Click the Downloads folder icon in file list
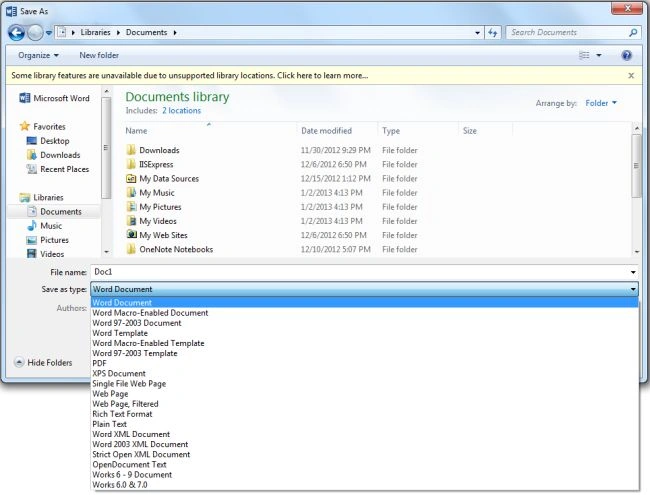This screenshot has height=495, width=650. pos(131,150)
